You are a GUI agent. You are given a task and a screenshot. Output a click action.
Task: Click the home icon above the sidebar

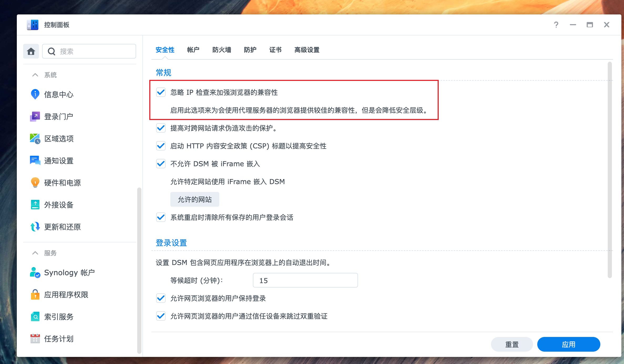tap(31, 51)
